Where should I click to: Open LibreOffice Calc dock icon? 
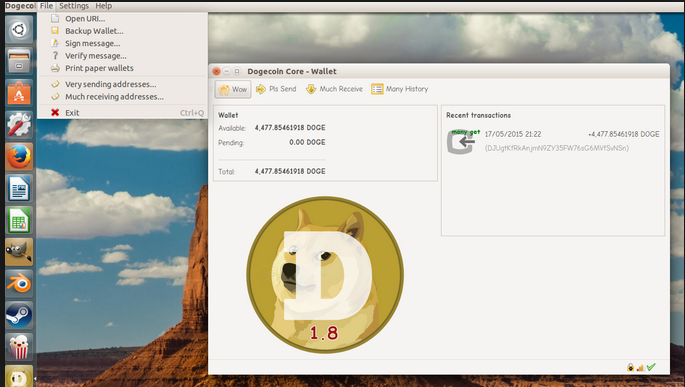pos(19,221)
